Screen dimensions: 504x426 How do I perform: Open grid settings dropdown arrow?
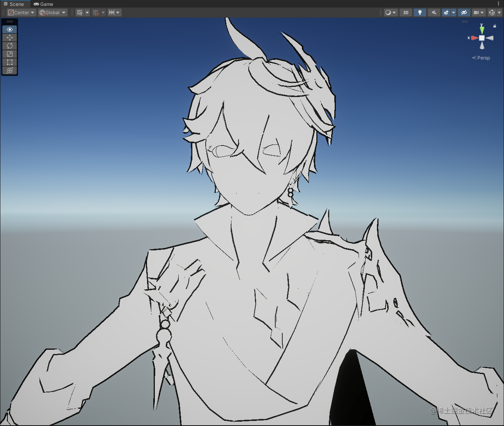tap(87, 13)
